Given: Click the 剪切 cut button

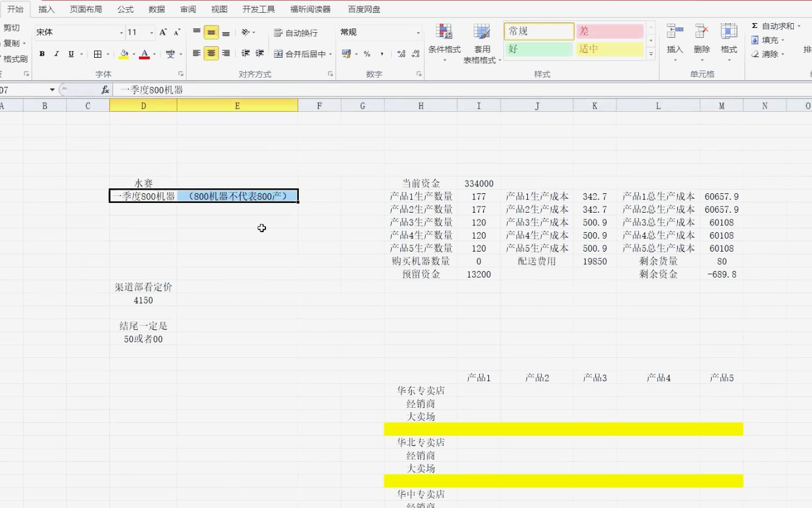Looking at the screenshot, I should pos(12,28).
